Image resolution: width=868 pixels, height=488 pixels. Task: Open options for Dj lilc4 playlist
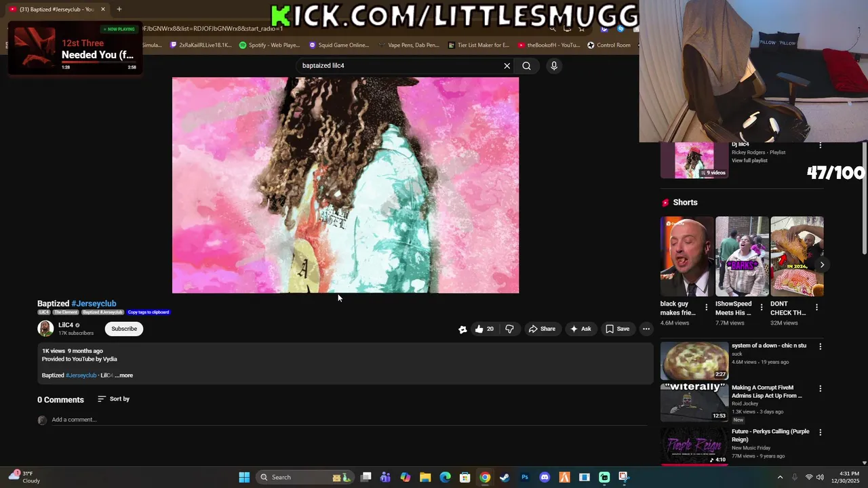(820, 146)
